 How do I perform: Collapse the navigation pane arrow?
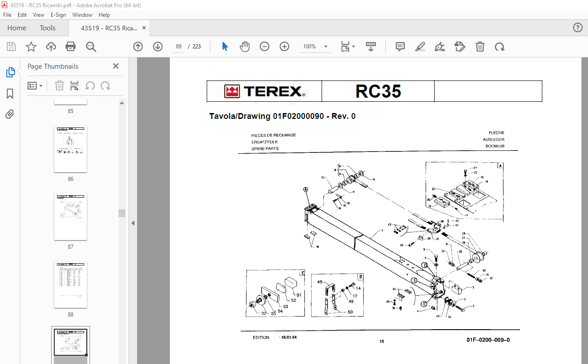pyautogui.click(x=133, y=223)
